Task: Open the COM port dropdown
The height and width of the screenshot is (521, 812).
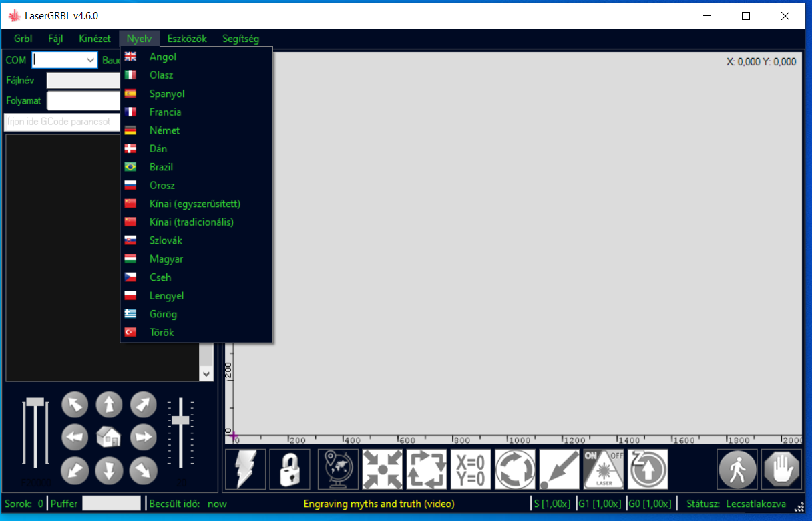Action: 91,60
